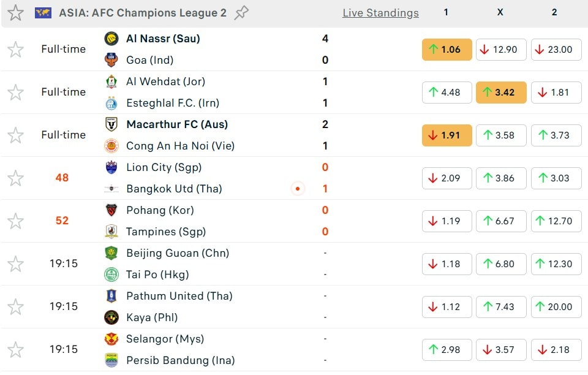Click the Selangor team crest
Screen dimensions: 588x375
[111, 339]
